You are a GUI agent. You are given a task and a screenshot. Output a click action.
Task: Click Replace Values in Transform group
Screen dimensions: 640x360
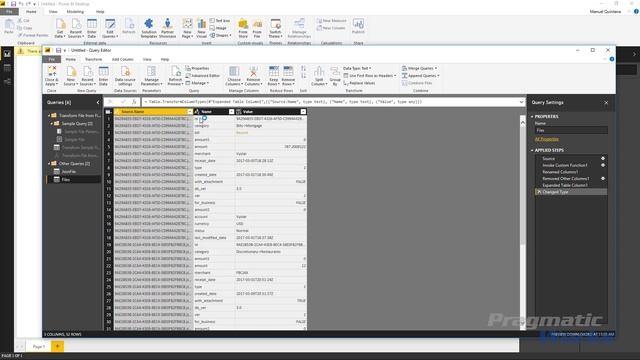359,83
